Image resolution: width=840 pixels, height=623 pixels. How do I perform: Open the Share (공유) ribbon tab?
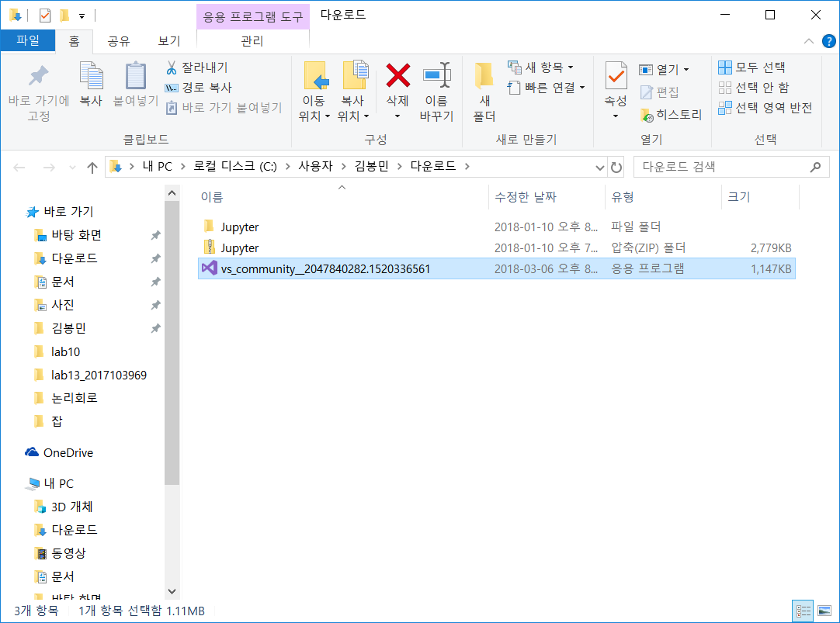[x=119, y=41]
